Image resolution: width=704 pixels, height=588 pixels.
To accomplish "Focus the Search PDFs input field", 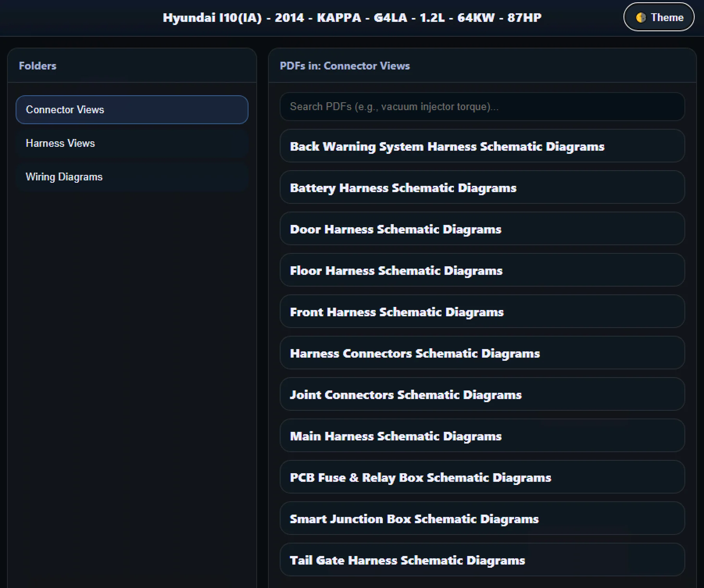I will (482, 107).
